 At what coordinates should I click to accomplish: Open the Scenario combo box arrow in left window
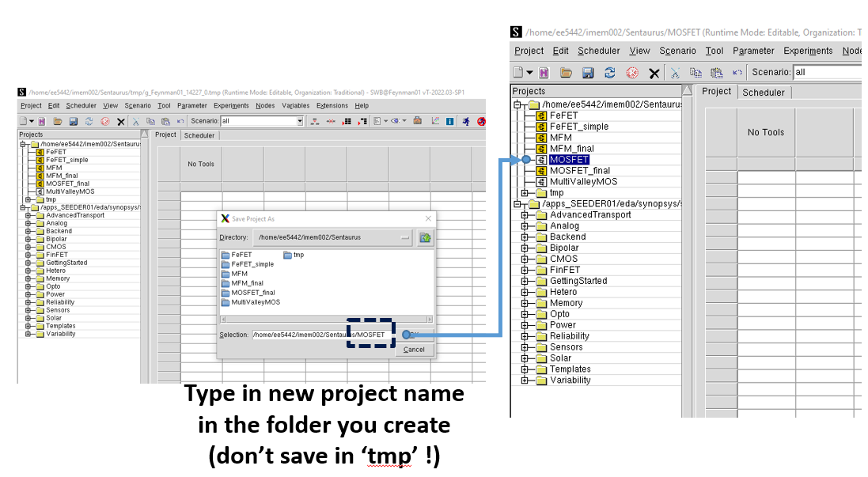coord(300,121)
